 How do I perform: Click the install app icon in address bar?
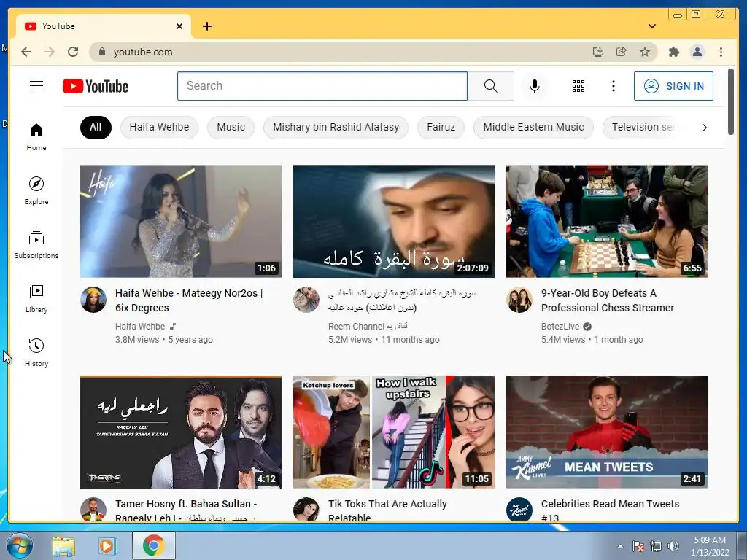[x=598, y=52]
